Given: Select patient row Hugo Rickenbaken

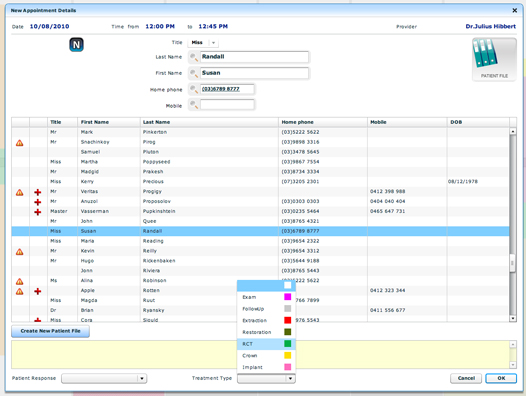Looking at the screenshot, I should pyautogui.click(x=260, y=261).
